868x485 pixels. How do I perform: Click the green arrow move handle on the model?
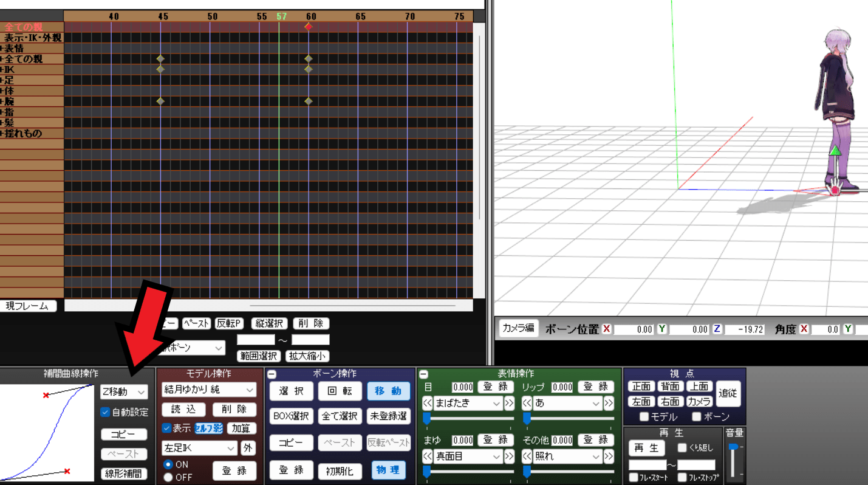(x=835, y=151)
